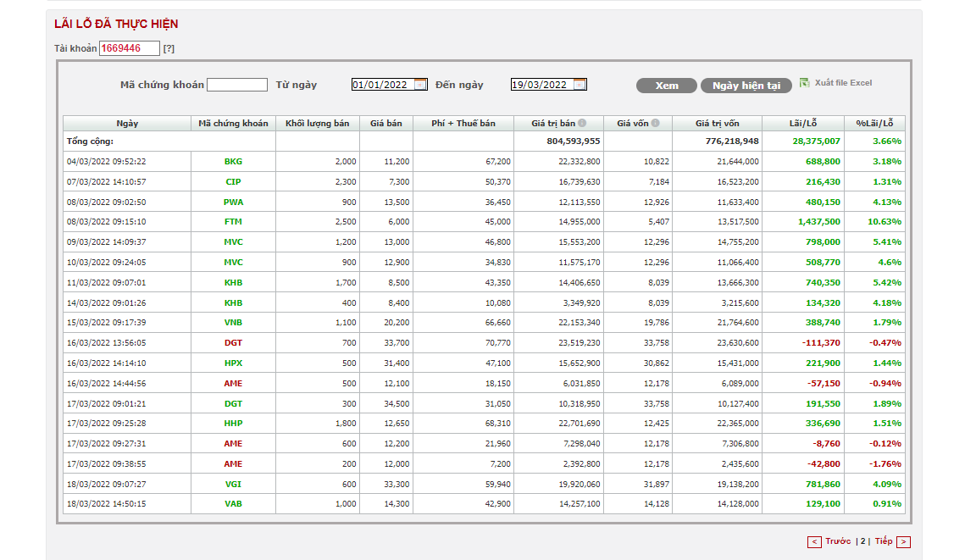
Task: Click the next page '>' arrow box
Action: (903, 542)
